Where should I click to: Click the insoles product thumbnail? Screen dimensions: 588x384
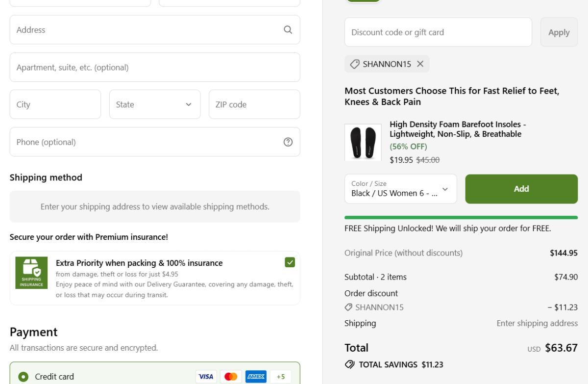coord(363,142)
